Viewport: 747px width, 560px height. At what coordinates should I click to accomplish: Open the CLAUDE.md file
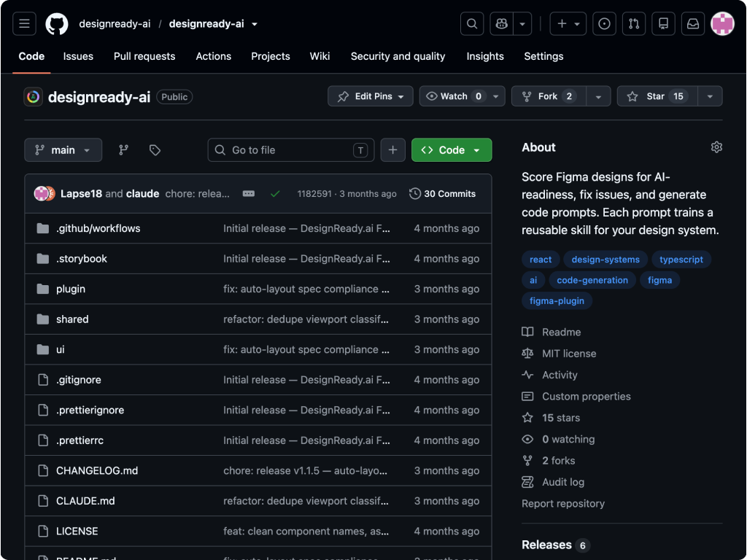85,501
